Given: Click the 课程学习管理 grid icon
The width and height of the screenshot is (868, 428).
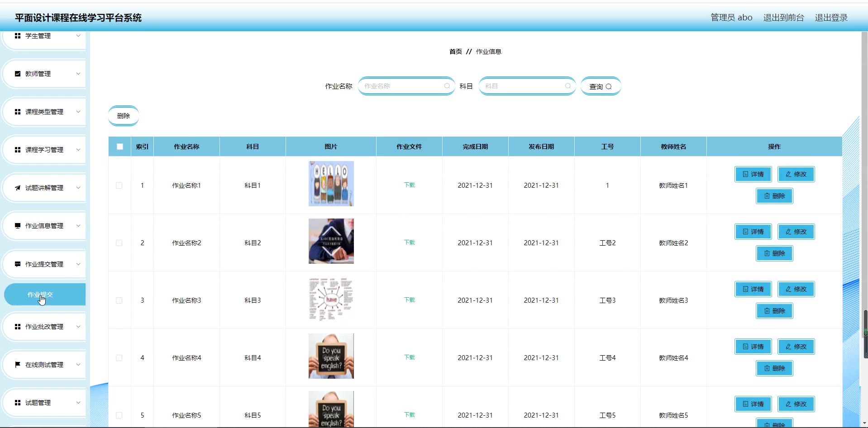Looking at the screenshot, I should pyautogui.click(x=18, y=150).
